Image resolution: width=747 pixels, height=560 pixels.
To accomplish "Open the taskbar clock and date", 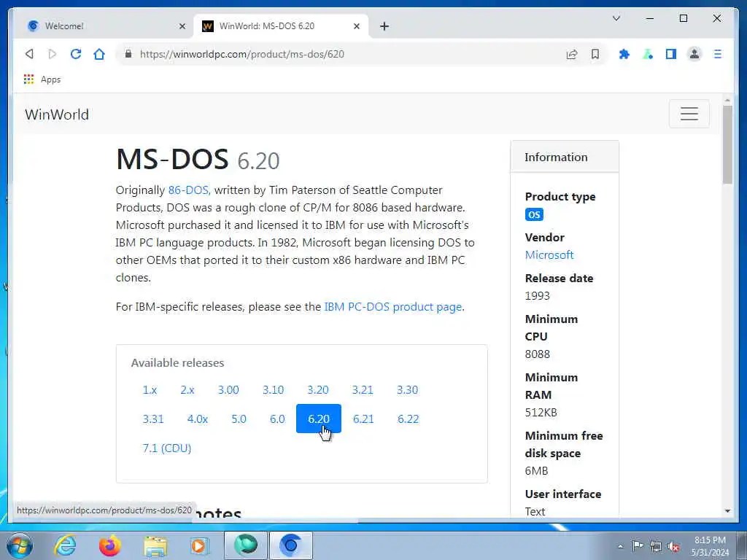I will click(x=710, y=546).
